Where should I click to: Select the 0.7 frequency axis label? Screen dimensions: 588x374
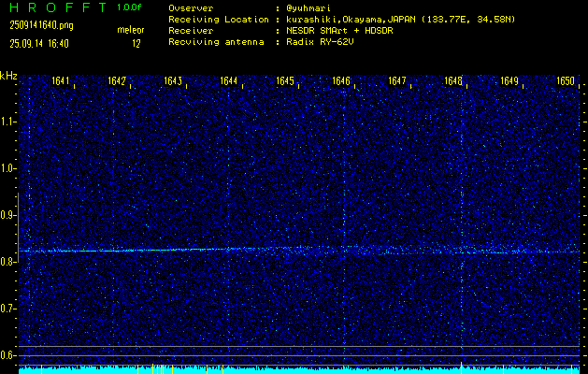(7, 309)
